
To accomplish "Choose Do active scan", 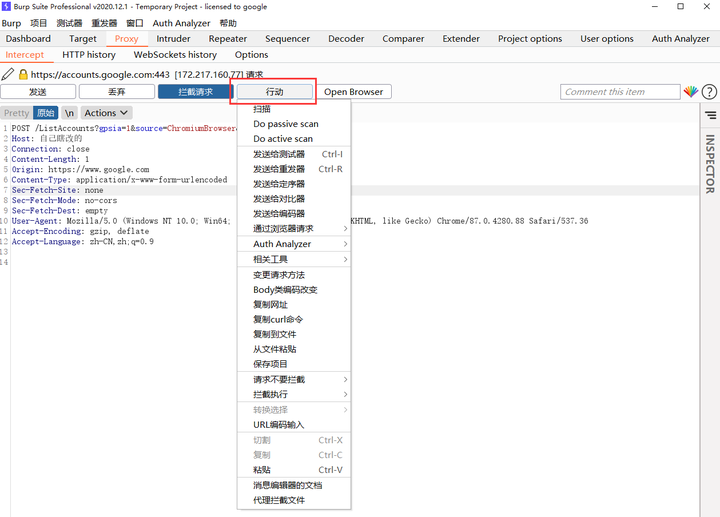I will [x=294, y=139].
